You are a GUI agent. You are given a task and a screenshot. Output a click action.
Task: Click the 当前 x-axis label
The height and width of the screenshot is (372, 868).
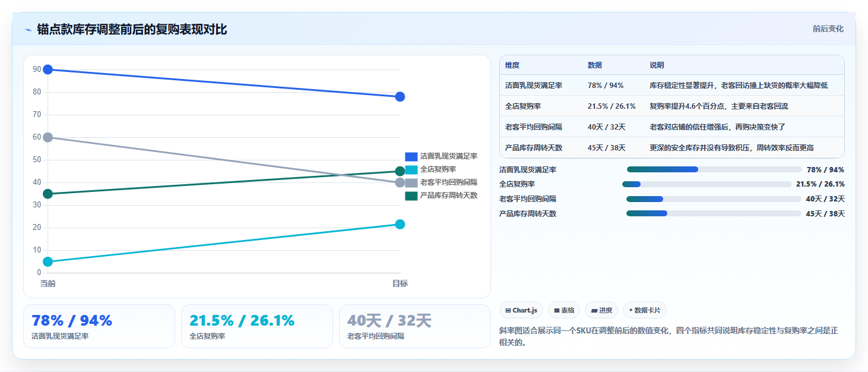coord(48,283)
